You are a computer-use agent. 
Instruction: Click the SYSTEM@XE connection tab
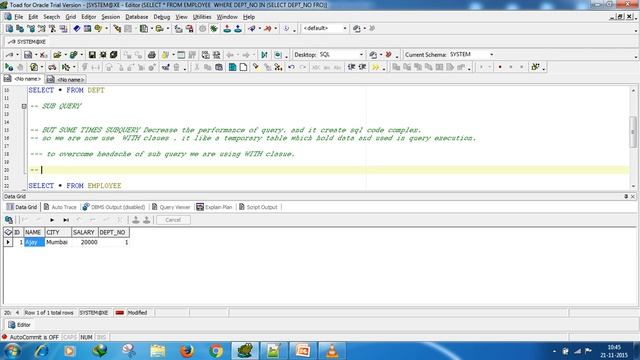pos(27,42)
